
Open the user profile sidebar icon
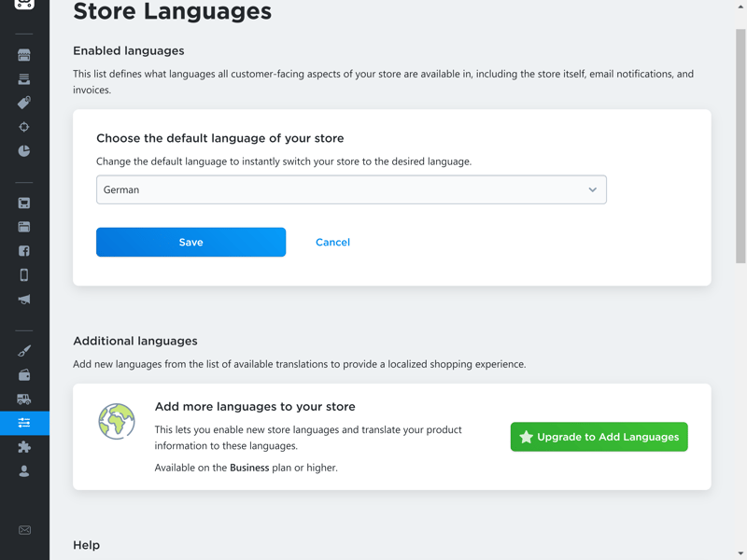click(x=24, y=471)
